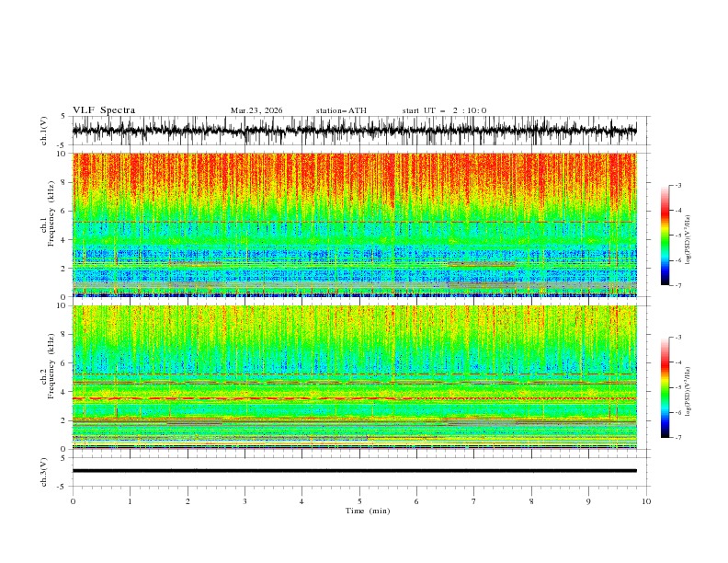Click the "start UT = 2 :10: 0" text
Screen dimensions: 728x563
point(444,110)
